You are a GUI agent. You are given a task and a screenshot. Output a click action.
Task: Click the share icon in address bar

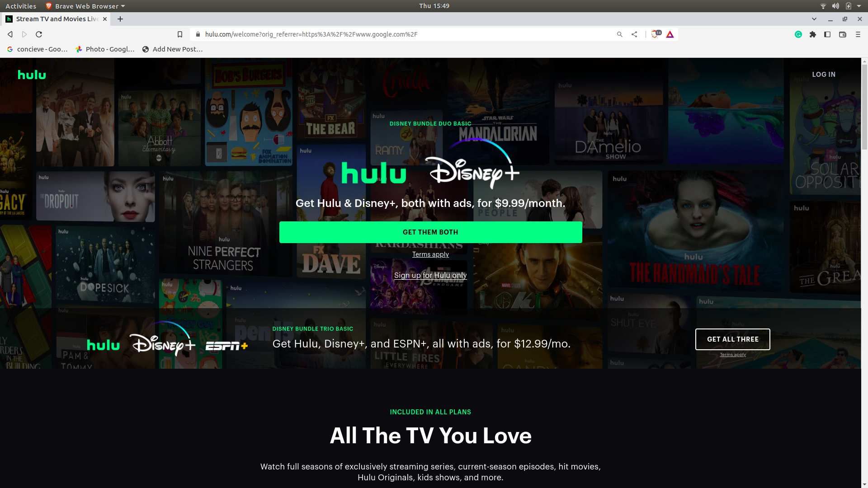point(634,34)
